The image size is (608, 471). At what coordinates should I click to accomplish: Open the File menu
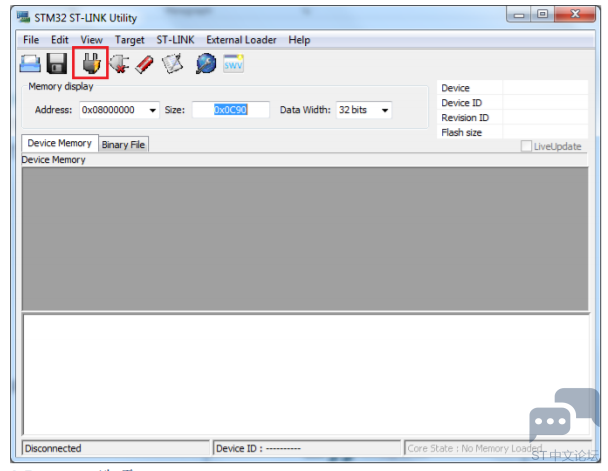click(x=31, y=40)
